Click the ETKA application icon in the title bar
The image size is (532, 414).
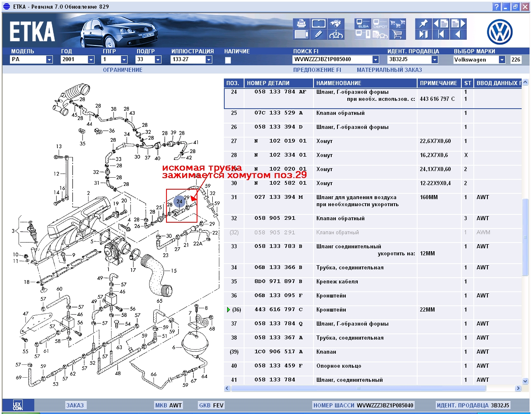click(x=6, y=7)
